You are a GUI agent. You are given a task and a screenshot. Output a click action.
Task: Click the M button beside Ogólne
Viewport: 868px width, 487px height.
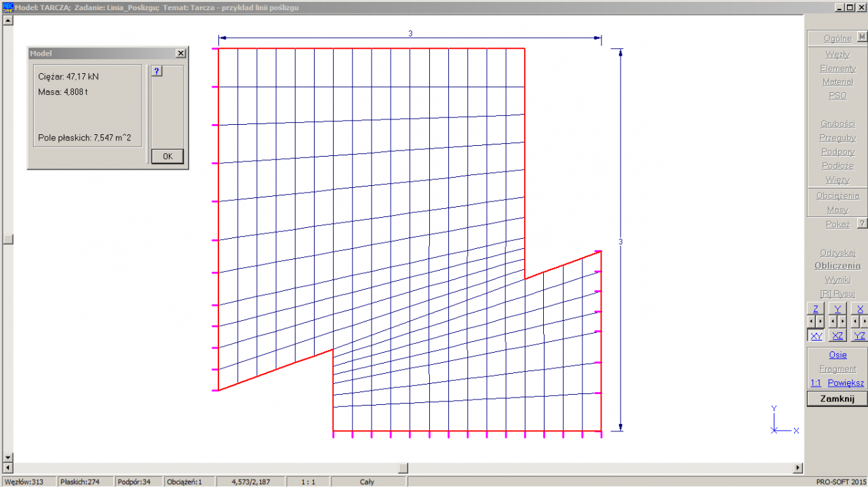[x=862, y=38]
